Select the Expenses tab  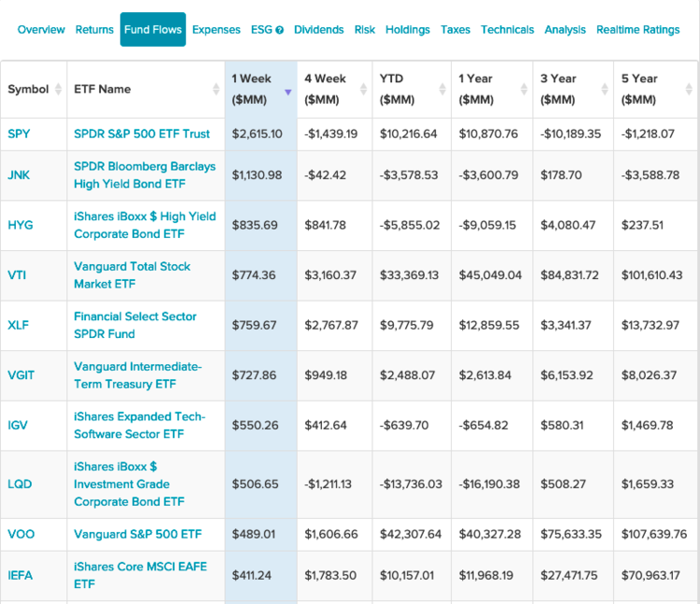point(217,30)
